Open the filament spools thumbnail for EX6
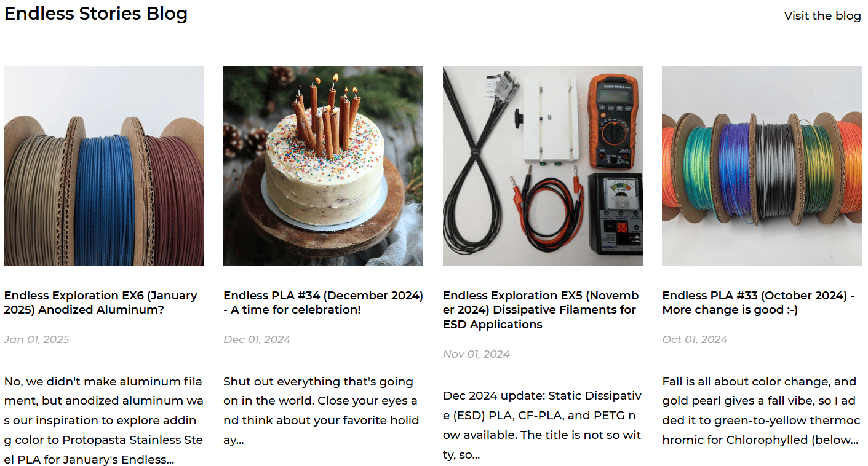868x466 pixels. point(103,165)
